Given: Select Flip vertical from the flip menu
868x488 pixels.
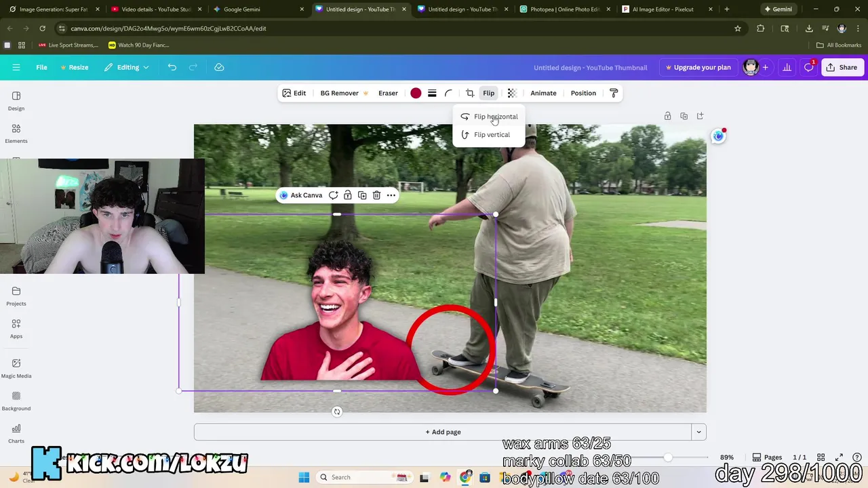Looking at the screenshot, I should (489, 135).
